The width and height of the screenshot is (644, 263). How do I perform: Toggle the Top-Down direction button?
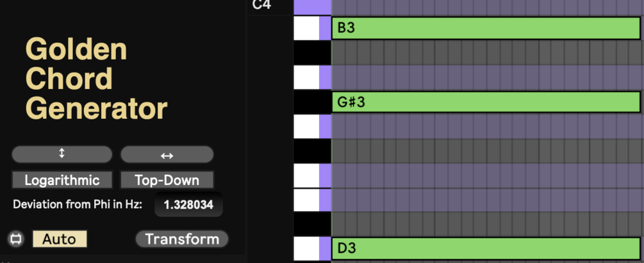tap(167, 180)
